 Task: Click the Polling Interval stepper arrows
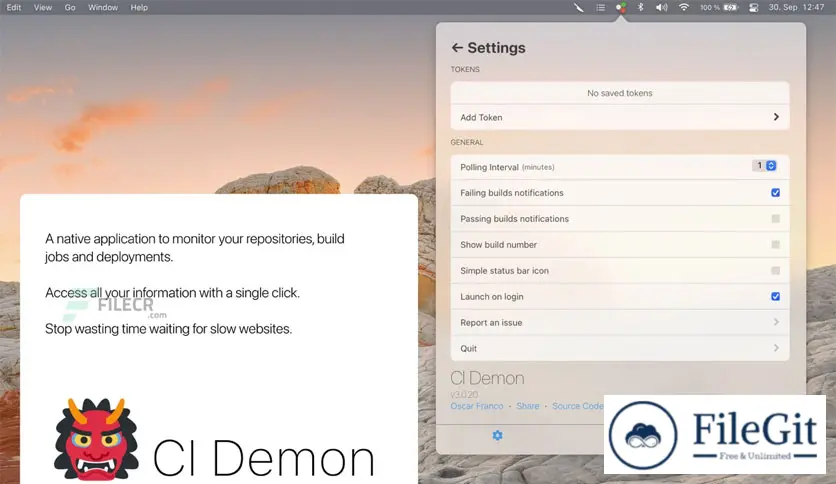(x=771, y=166)
